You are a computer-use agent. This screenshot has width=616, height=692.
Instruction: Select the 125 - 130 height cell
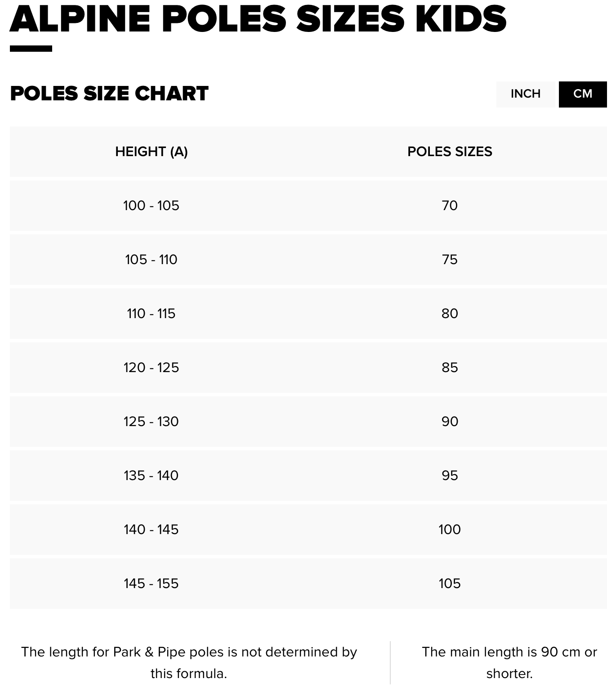point(151,422)
